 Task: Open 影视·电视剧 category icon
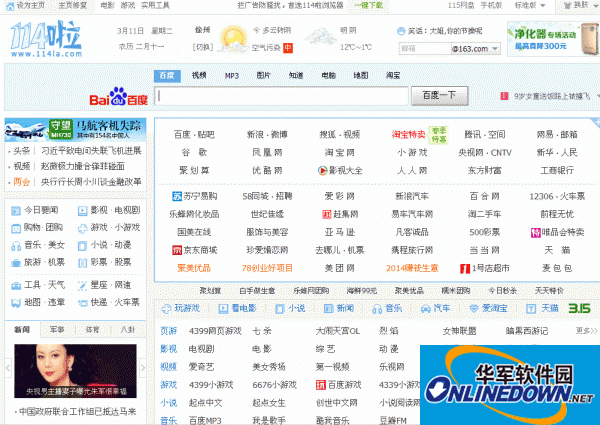tap(82, 210)
